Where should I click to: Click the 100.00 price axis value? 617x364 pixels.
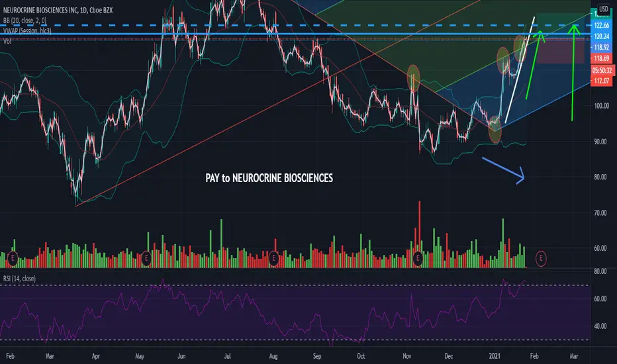[602, 106]
